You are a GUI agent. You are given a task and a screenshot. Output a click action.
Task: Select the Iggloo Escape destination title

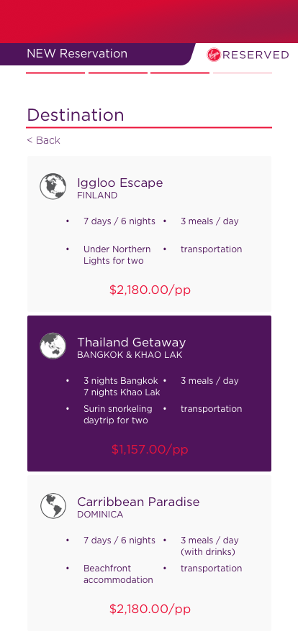click(x=119, y=183)
